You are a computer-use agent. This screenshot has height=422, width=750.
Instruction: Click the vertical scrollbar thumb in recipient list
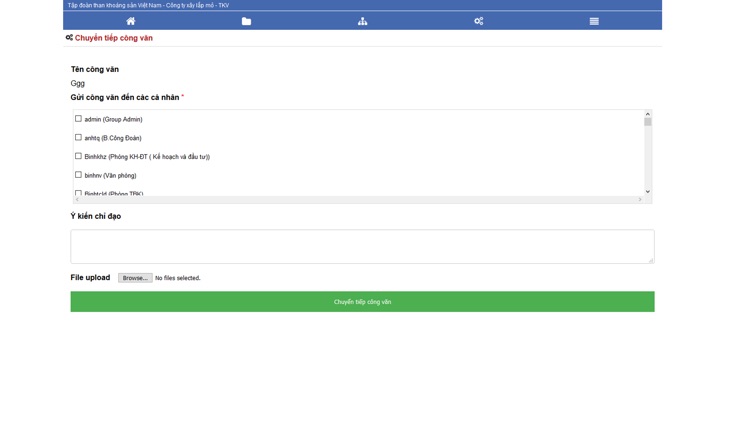click(648, 122)
